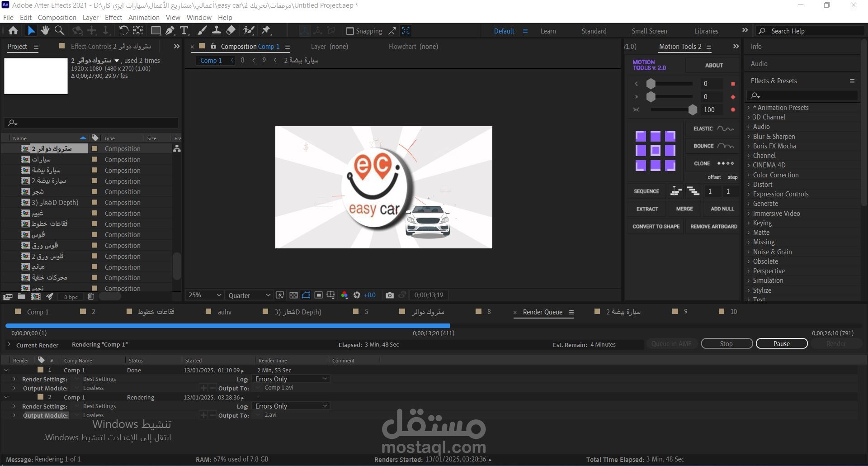The height and width of the screenshot is (466, 868).
Task: Click the Reset Exposure icon
Action: point(357,295)
